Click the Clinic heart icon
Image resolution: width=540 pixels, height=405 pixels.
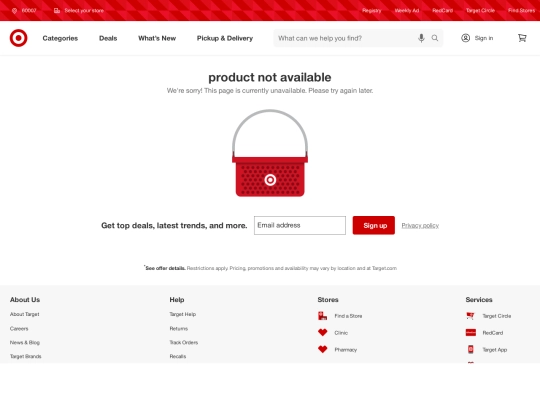click(323, 332)
